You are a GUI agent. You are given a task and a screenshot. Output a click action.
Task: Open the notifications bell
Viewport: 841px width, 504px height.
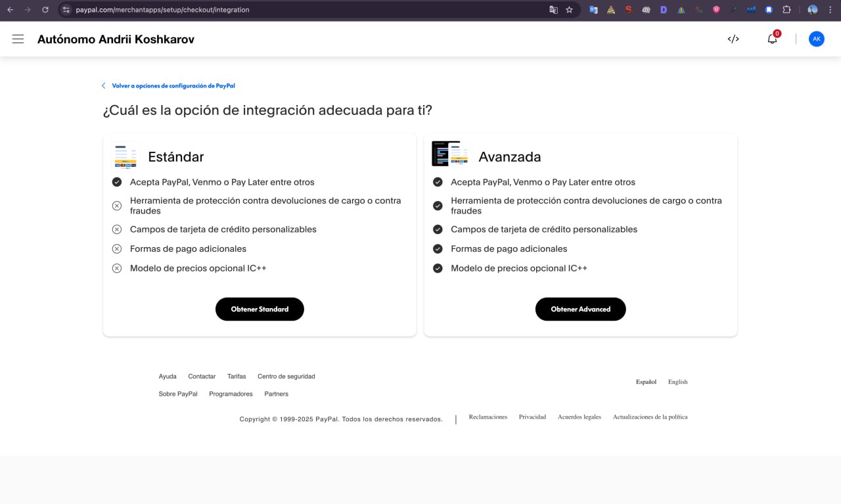coord(772,39)
